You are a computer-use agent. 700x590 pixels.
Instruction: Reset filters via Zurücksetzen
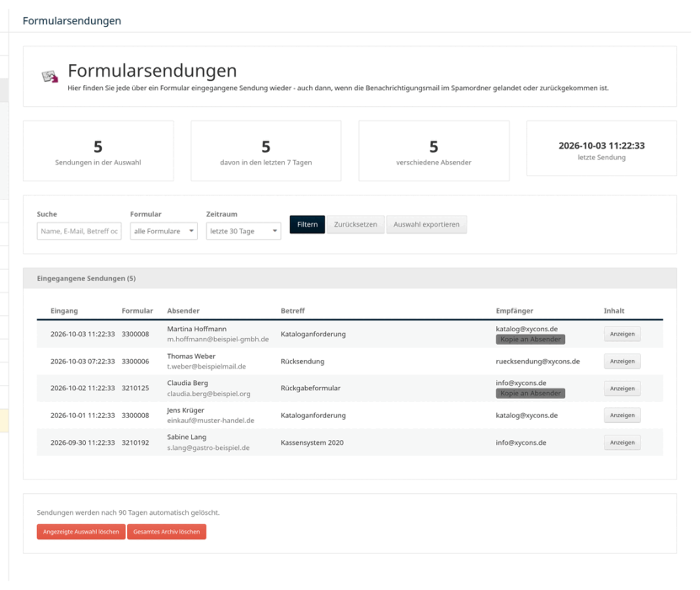[x=355, y=224]
